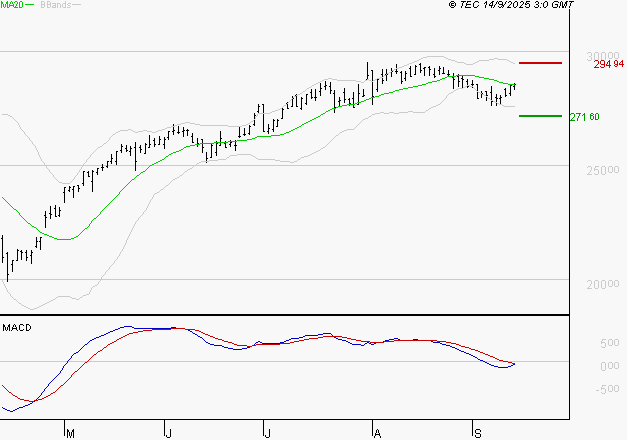Click the MACD -500 axis label
This screenshot has width=627, height=440.
607,389
